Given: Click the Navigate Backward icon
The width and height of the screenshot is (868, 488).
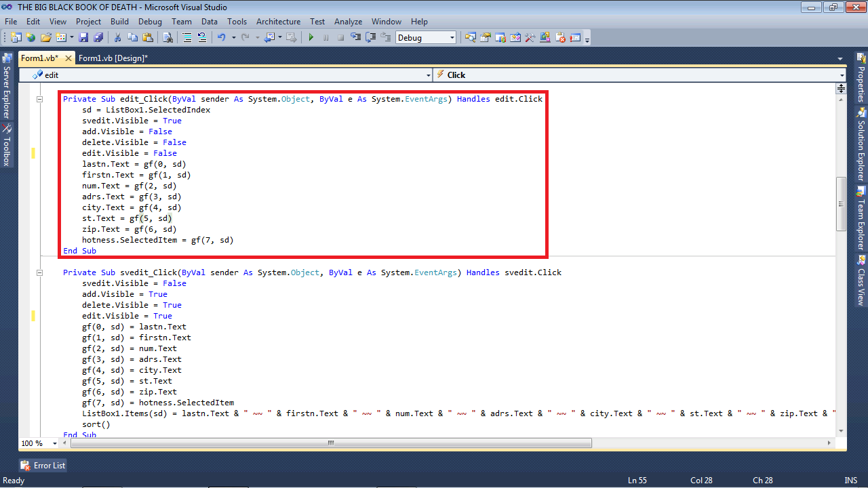Looking at the screenshot, I should [x=270, y=37].
